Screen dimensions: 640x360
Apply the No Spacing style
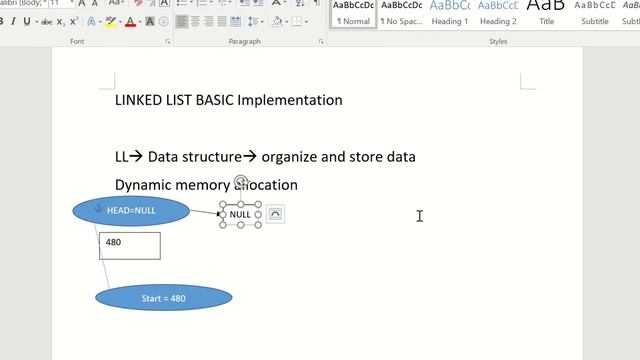click(x=402, y=13)
